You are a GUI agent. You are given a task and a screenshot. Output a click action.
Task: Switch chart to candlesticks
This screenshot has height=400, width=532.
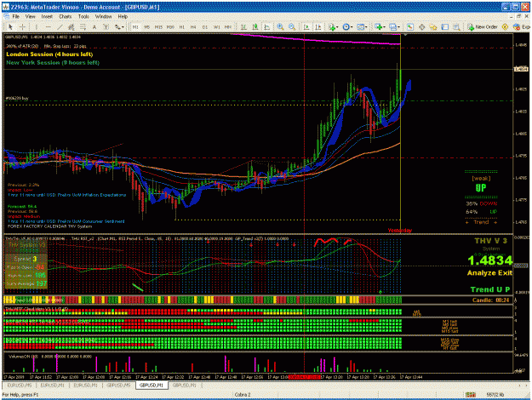tap(255, 27)
